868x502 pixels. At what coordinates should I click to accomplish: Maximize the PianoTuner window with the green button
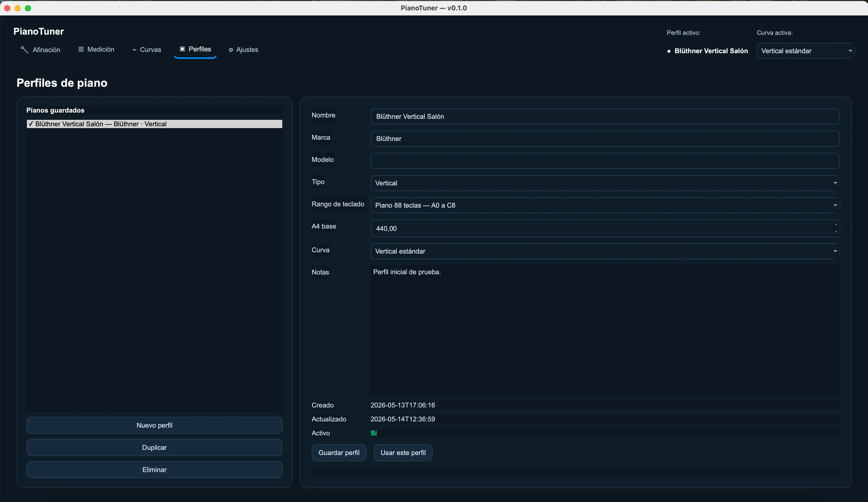pos(28,8)
